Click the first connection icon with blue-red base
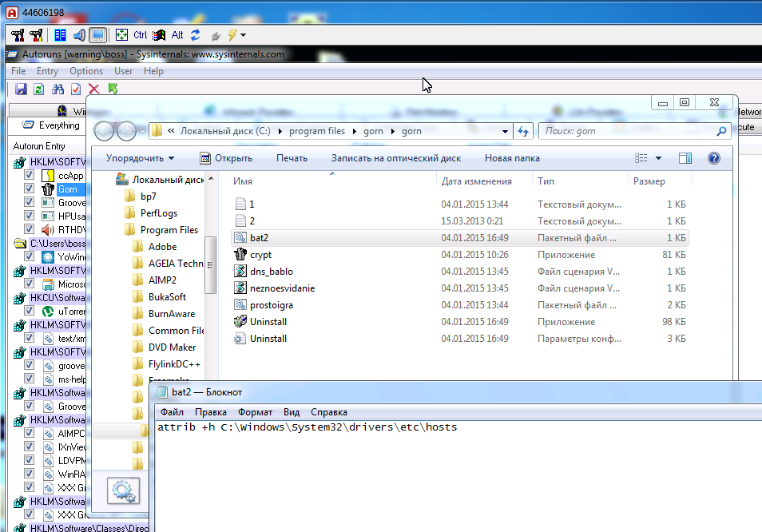The image size is (762, 532). [18, 35]
